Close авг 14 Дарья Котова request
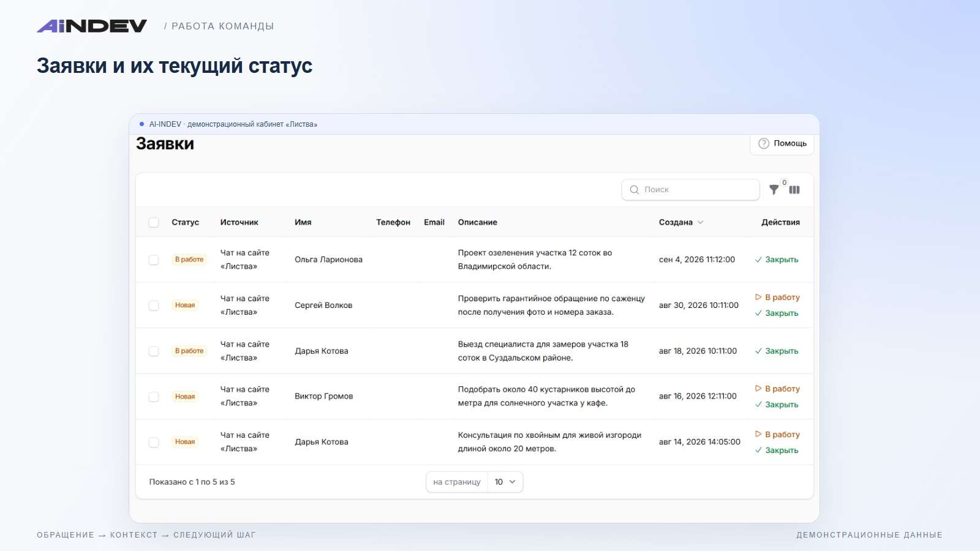 point(777,451)
